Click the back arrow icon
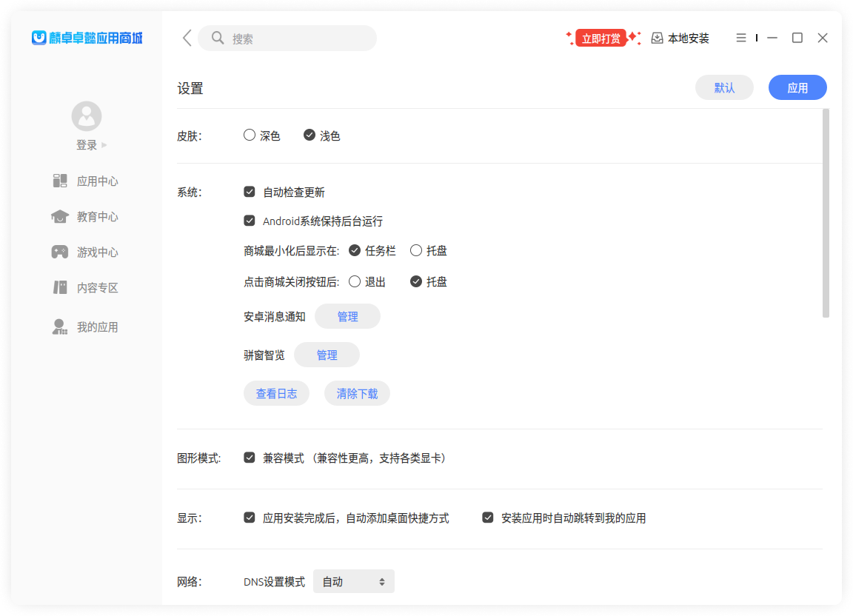853x616 pixels. point(187,38)
